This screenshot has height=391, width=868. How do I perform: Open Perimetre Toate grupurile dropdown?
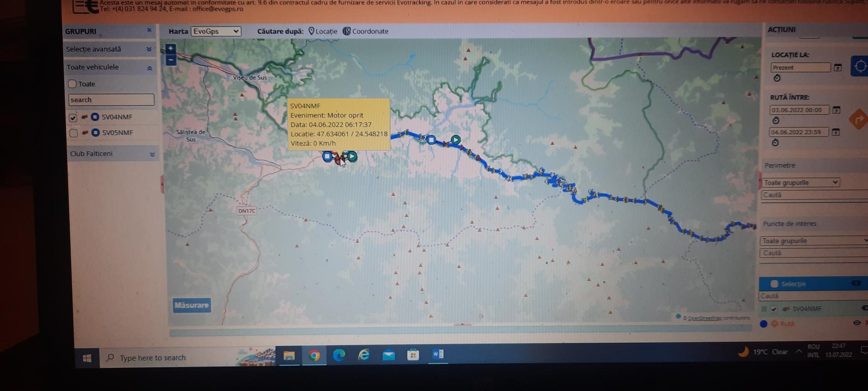800,182
